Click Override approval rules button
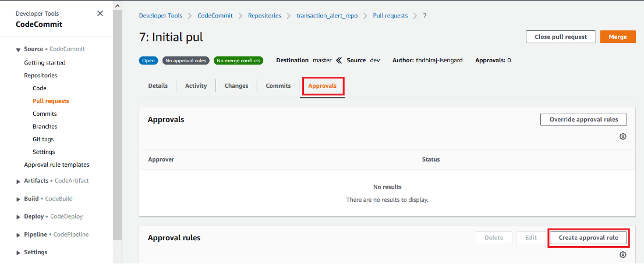Image resolution: width=644 pixels, height=271 pixels. 583,120
